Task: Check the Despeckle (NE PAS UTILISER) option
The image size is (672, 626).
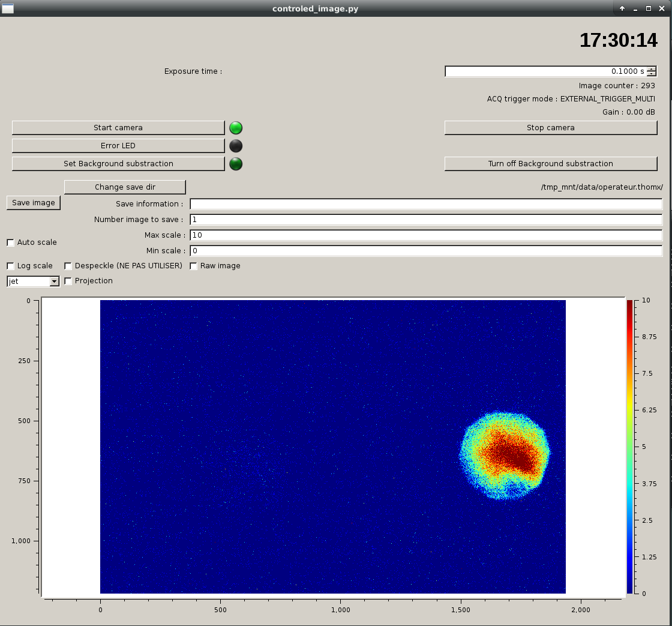Action: point(68,266)
